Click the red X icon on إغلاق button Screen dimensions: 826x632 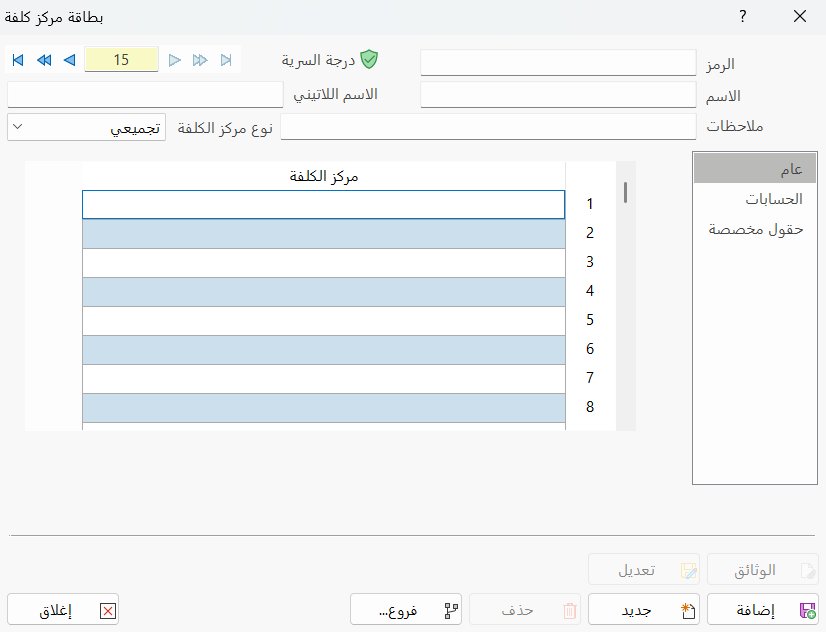click(106, 609)
